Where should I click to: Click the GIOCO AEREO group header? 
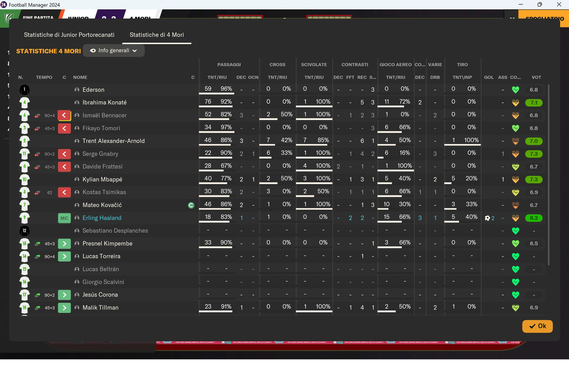(x=396, y=65)
